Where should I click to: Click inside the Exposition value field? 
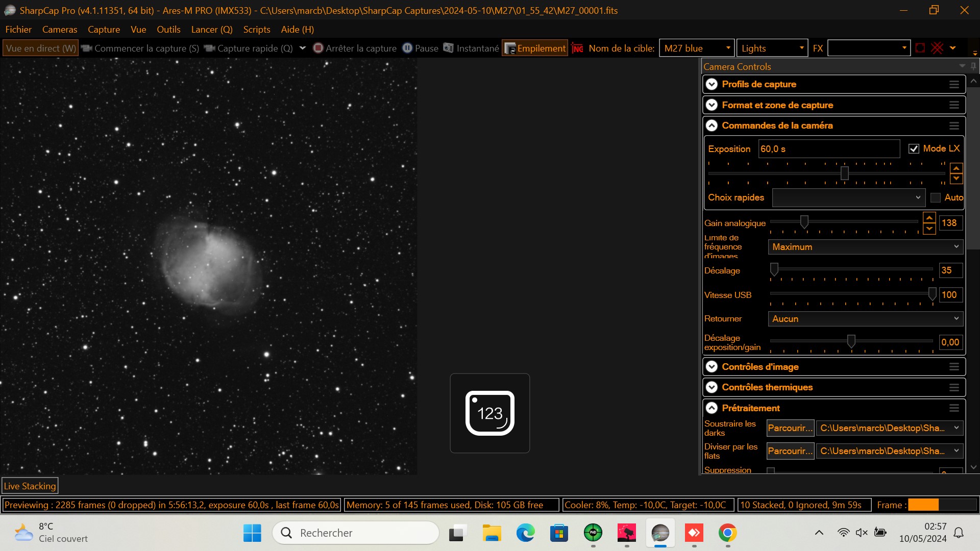(x=828, y=148)
